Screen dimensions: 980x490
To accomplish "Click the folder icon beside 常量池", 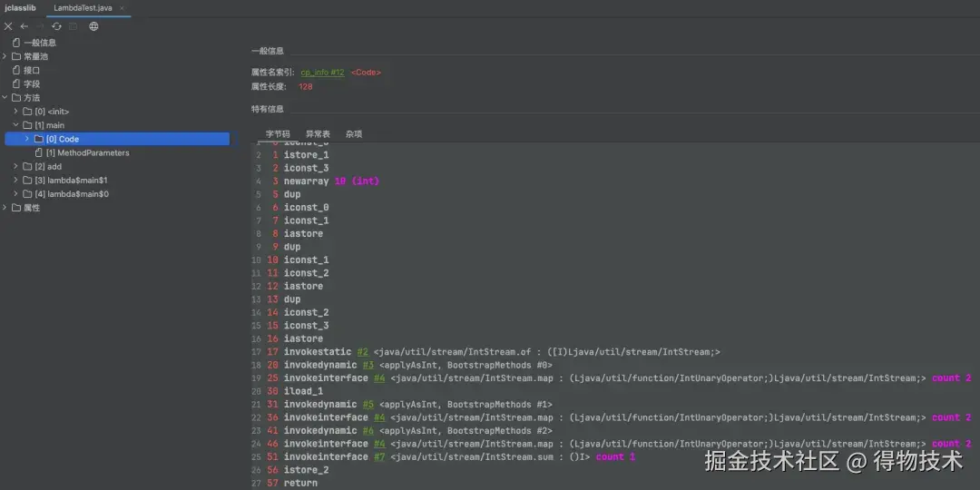I will [x=16, y=56].
